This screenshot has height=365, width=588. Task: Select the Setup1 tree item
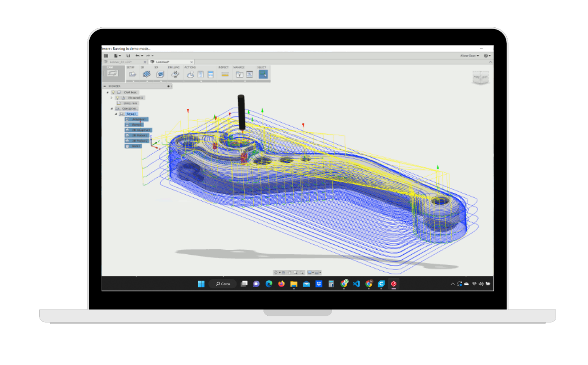point(128,114)
